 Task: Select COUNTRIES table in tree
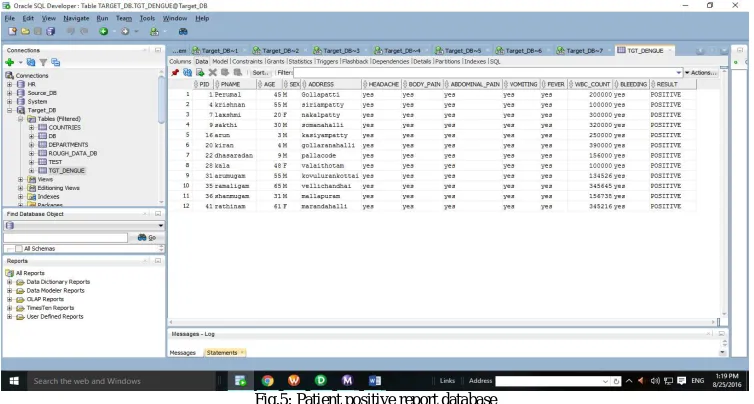(x=64, y=127)
